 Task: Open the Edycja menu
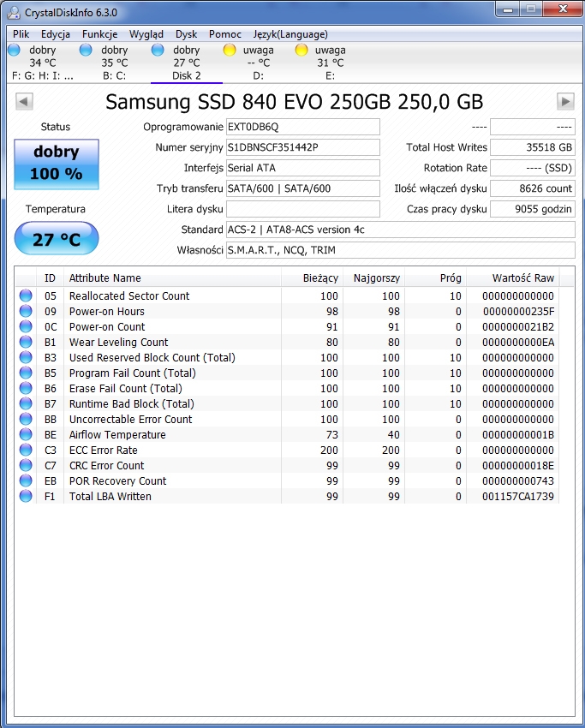tap(56, 34)
